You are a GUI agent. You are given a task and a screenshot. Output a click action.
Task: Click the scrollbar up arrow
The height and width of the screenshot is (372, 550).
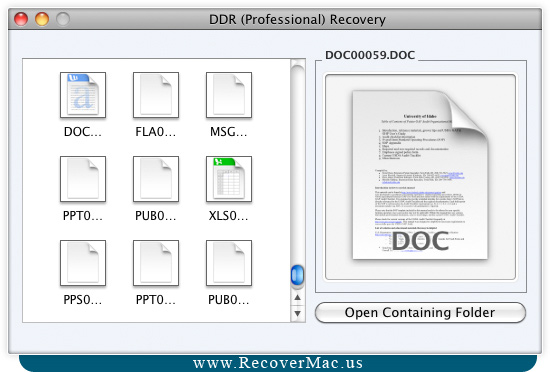point(297,297)
